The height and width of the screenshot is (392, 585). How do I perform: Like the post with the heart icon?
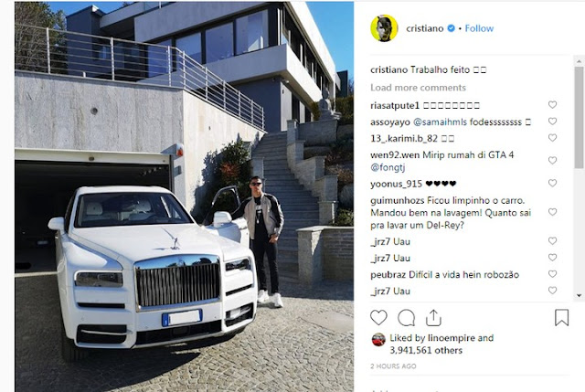[x=378, y=318]
